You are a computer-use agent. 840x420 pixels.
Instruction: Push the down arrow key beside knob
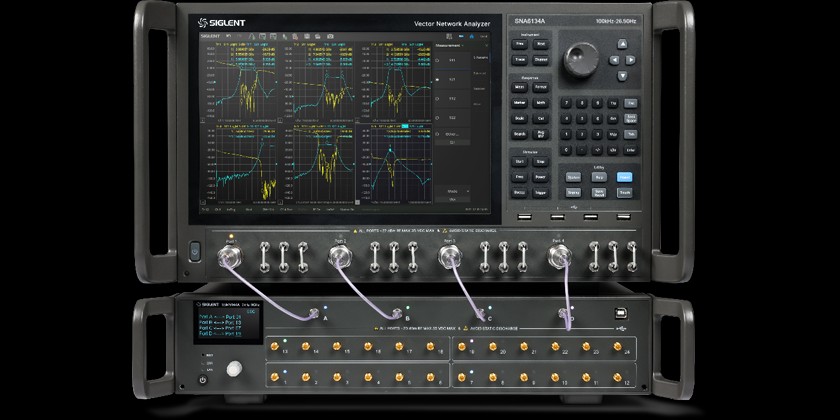pos(622,76)
